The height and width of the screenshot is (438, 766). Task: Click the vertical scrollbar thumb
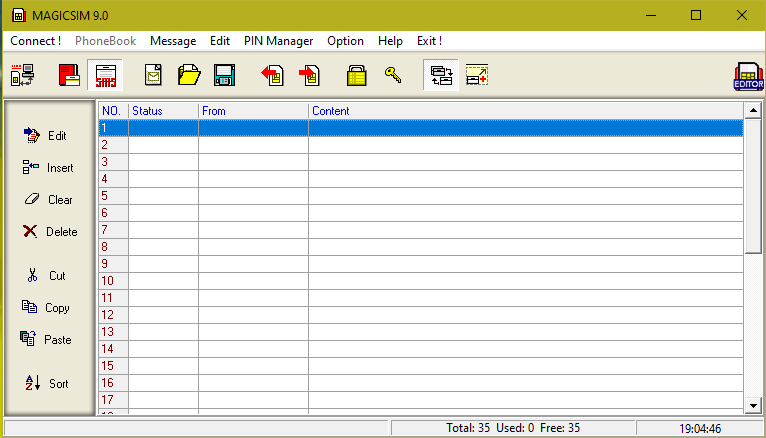pos(753,186)
